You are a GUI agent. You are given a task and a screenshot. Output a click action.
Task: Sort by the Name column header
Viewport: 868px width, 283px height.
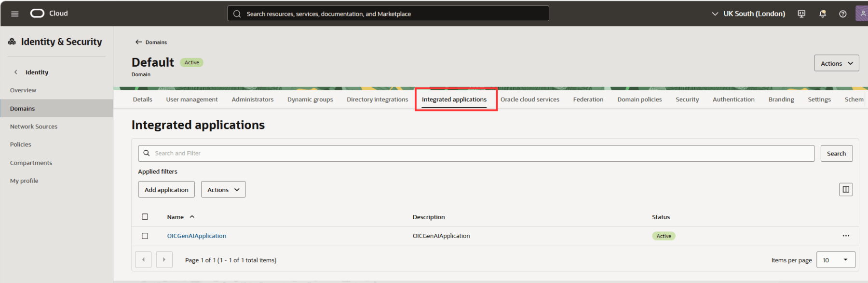[176, 217]
